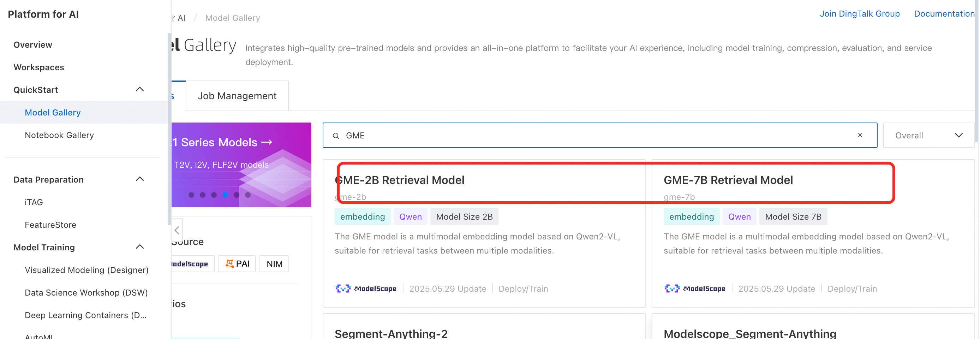Open Notebook Gallery in sidebar
980x339 pixels.
tap(59, 135)
